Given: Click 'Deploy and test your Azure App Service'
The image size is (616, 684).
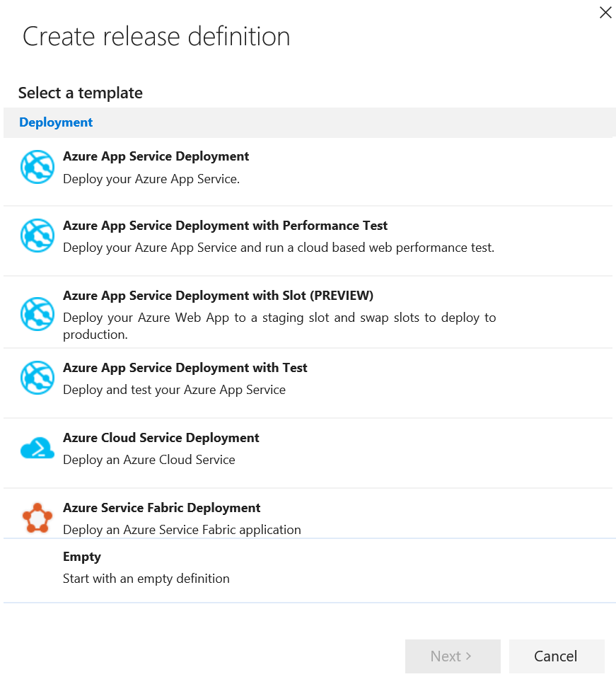Looking at the screenshot, I should 174,390.
